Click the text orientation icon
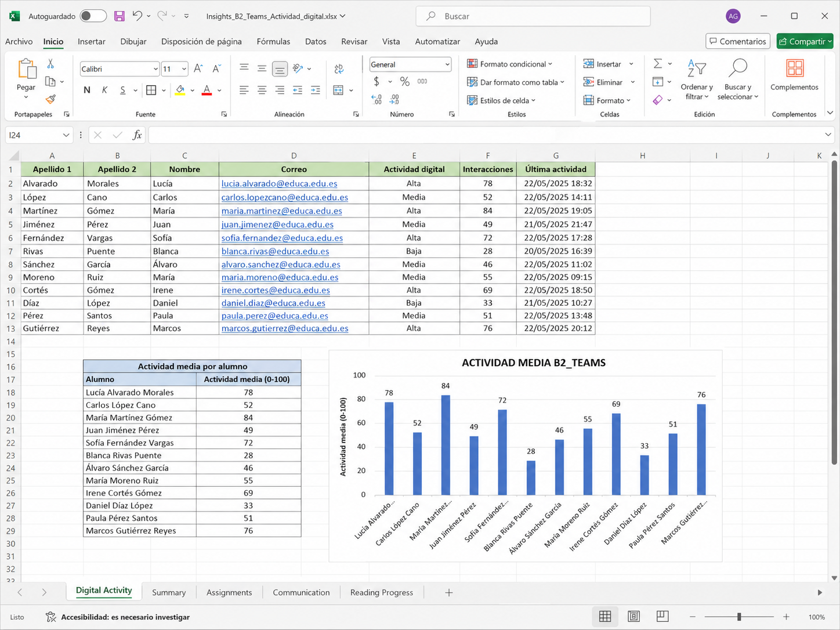840x630 pixels. (x=298, y=68)
